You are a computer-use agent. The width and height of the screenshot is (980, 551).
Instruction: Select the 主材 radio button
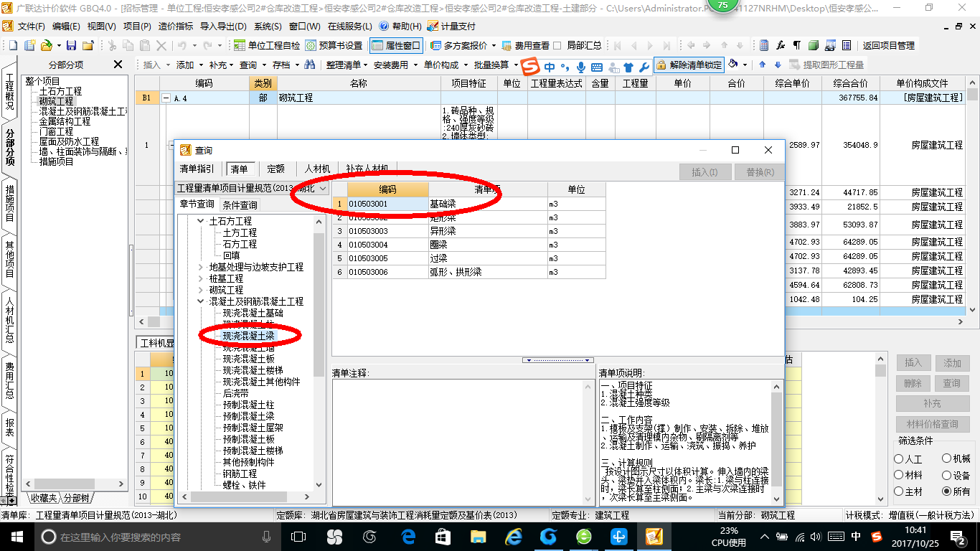click(x=899, y=492)
